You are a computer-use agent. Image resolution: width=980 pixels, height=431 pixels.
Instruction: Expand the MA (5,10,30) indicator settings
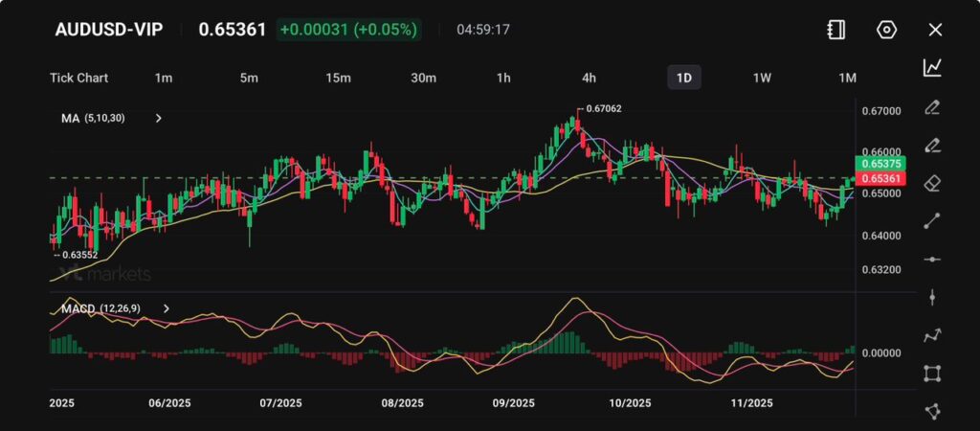coord(159,118)
